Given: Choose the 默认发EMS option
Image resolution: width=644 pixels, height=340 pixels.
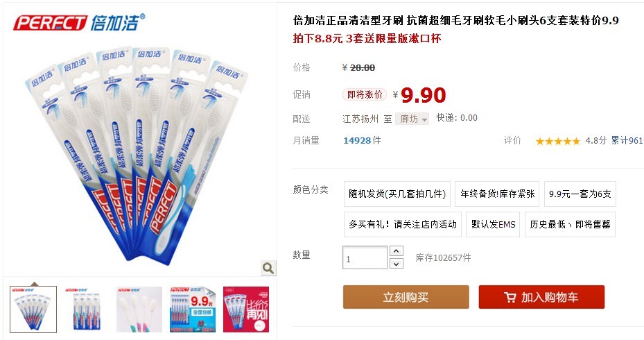Looking at the screenshot, I should pyautogui.click(x=493, y=225).
